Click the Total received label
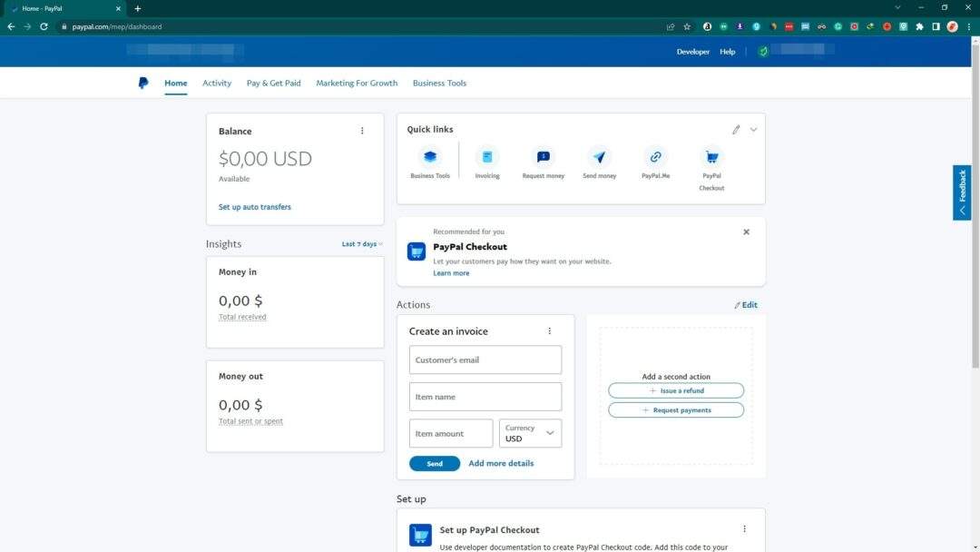 pyautogui.click(x=242, y=317)
